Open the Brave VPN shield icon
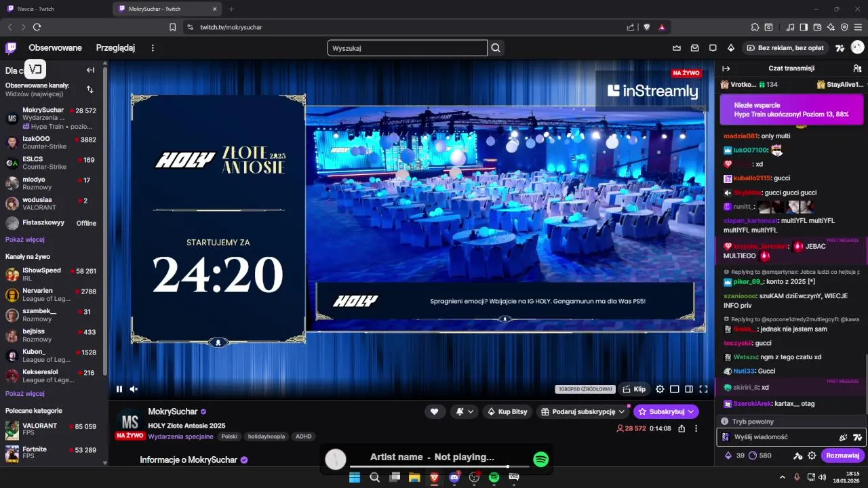Image resolution: width=868 pixels, height=488 pixels. tap(844, 27)
